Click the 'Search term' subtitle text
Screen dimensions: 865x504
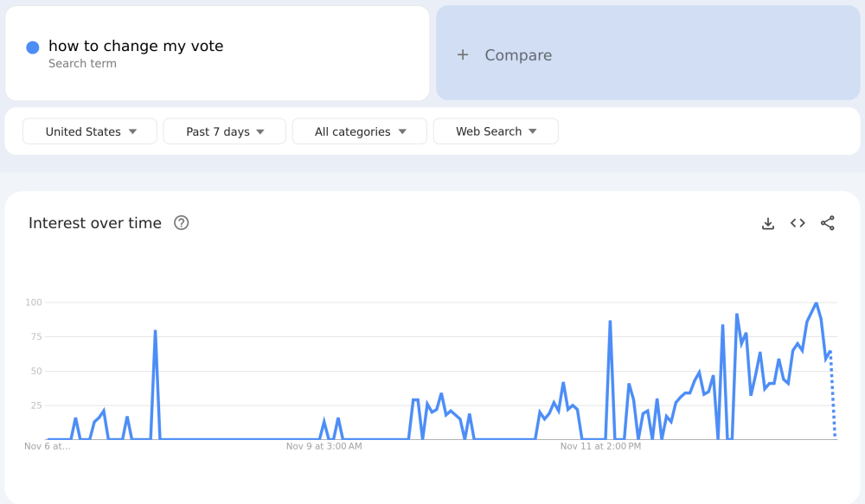point(82,64)
